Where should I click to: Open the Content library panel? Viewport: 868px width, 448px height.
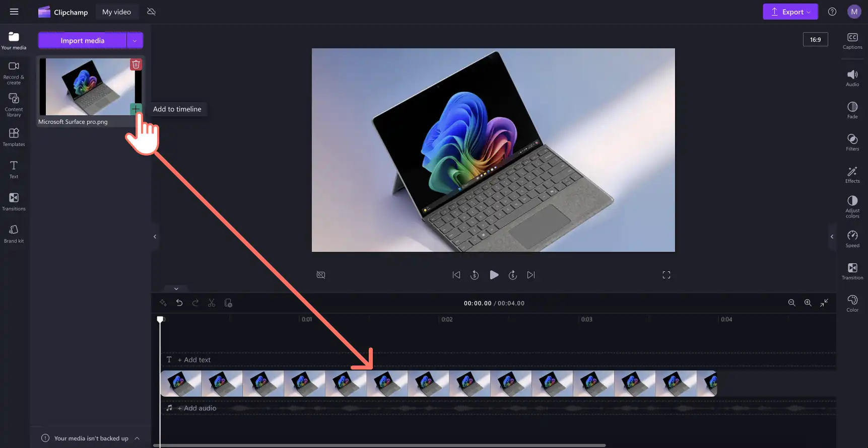14,105
